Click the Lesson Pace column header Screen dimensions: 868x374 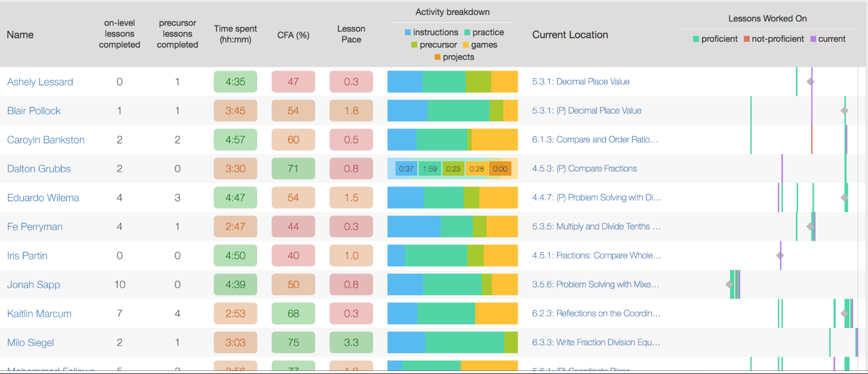coord(351,34)
